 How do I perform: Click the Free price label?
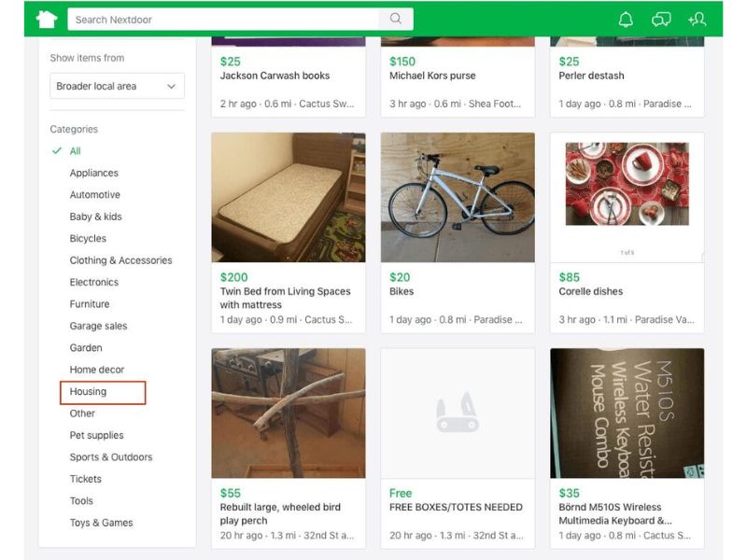(401, 493)
